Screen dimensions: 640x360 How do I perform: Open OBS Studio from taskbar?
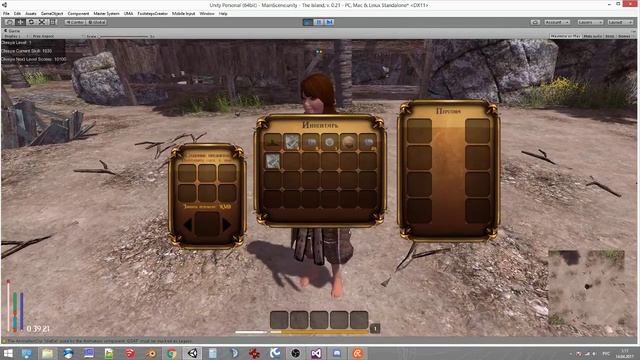click(296, 353)
